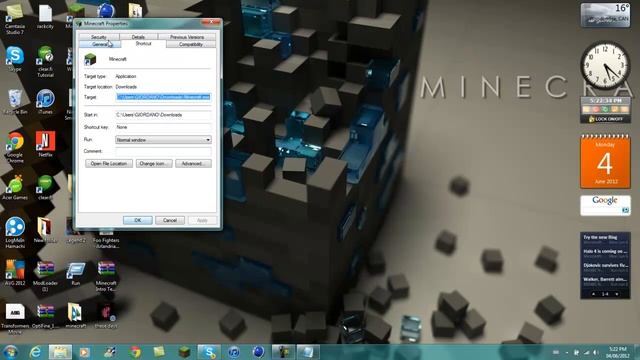Open iTunes from the taskbar
This screenshot has height=360, width=640.
234,352
